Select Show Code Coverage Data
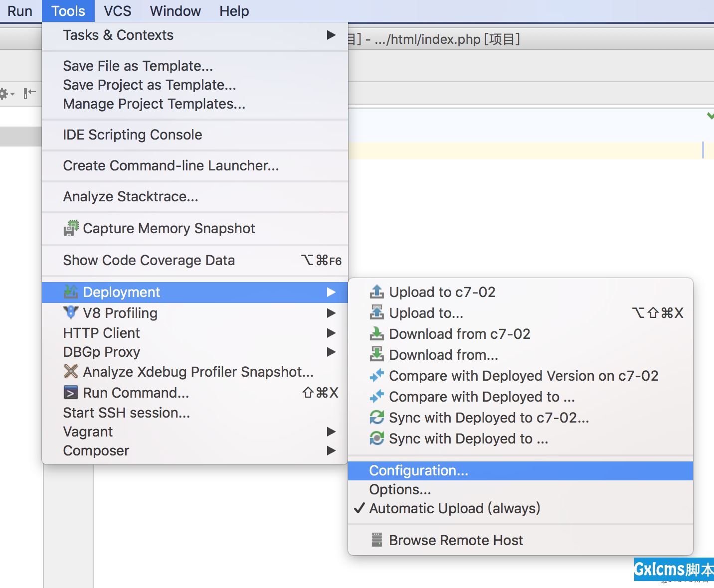The height and width of the screenshot is (588, 714). [195, 260]
